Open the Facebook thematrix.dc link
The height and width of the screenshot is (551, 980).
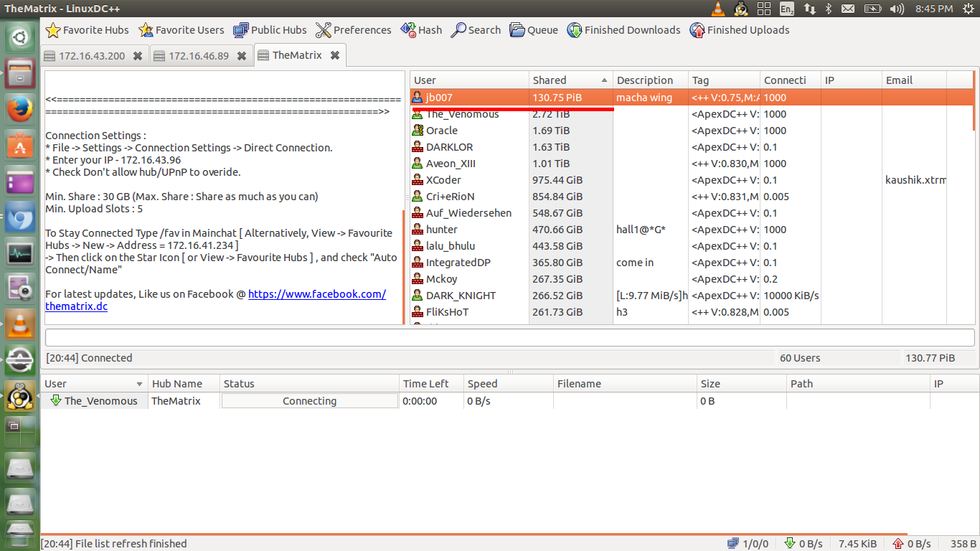click(x=316, y=294)
